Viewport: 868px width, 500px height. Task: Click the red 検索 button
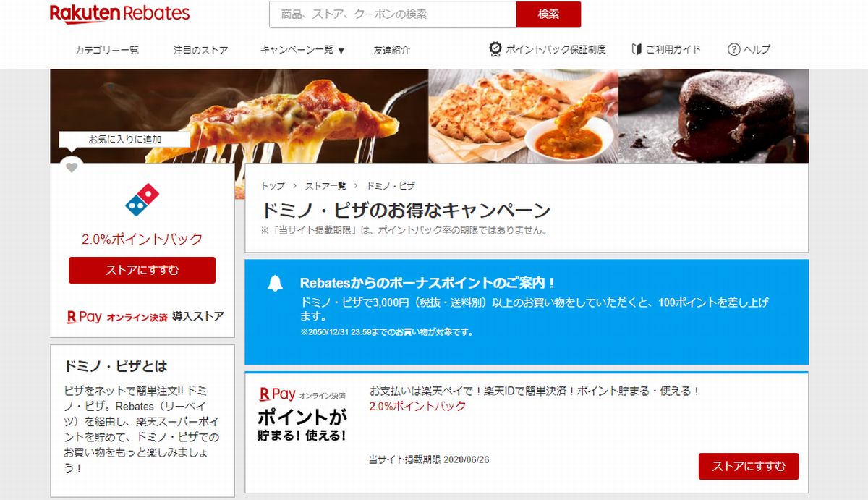(548, 14)
